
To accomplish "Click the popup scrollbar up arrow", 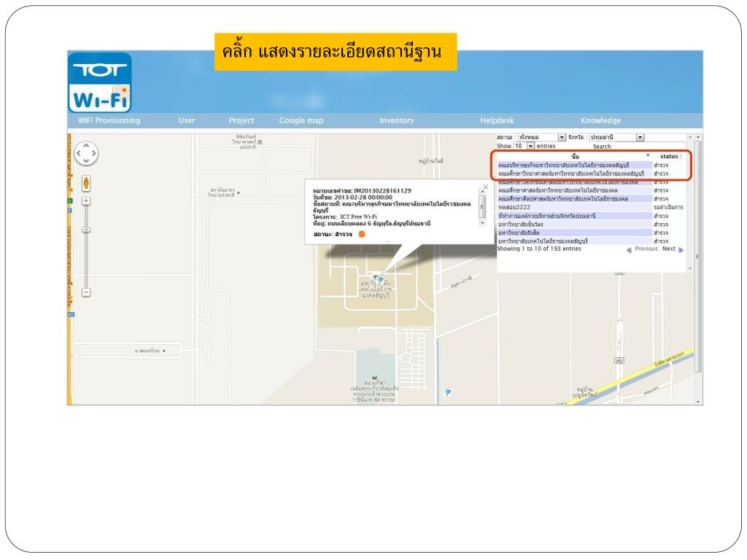I will [x=482, y=191].
